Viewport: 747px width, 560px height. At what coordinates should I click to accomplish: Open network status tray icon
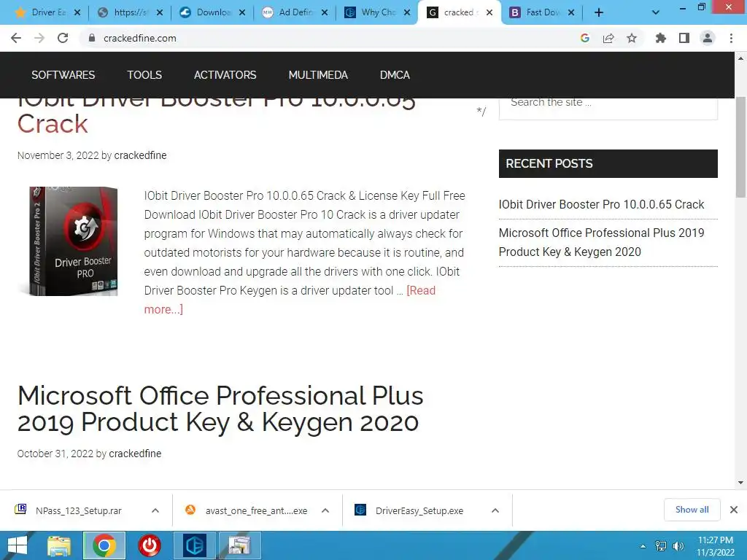(x=661, y=546)
